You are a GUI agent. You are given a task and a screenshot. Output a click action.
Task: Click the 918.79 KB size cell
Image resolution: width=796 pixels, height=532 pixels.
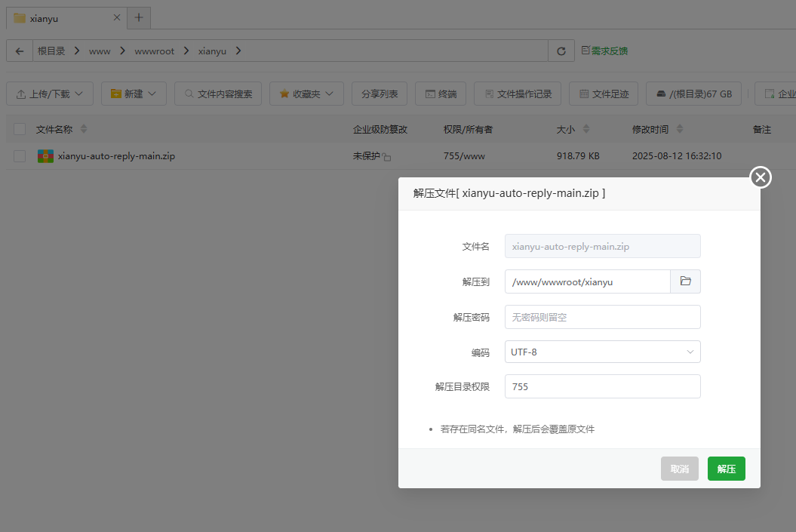click(x=578, y=156)
